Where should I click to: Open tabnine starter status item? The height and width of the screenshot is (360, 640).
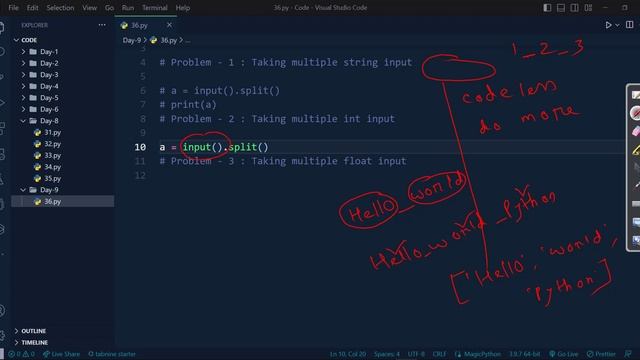coord(112,354)
